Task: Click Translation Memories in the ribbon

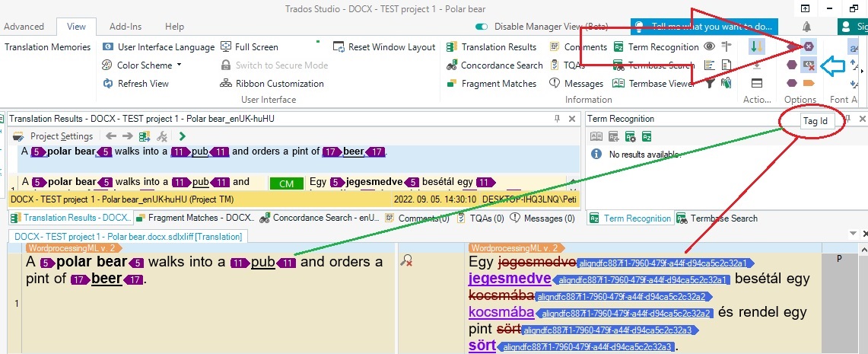Action: click(48, 47)
